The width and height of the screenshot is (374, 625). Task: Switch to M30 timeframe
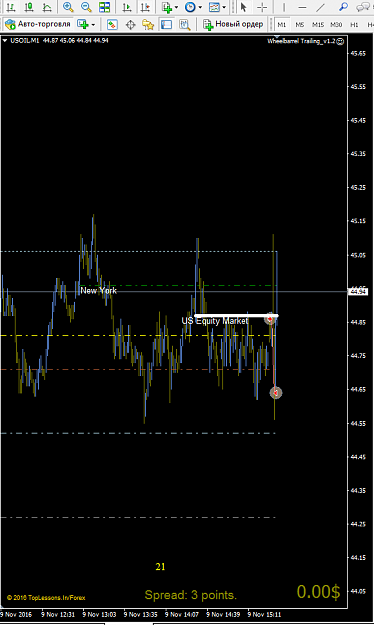(336, 25)
